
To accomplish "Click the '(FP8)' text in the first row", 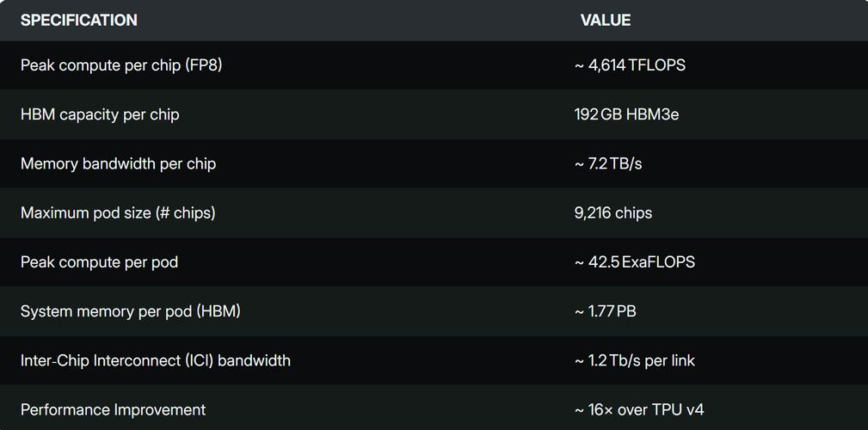I will [x=203, y=65].
